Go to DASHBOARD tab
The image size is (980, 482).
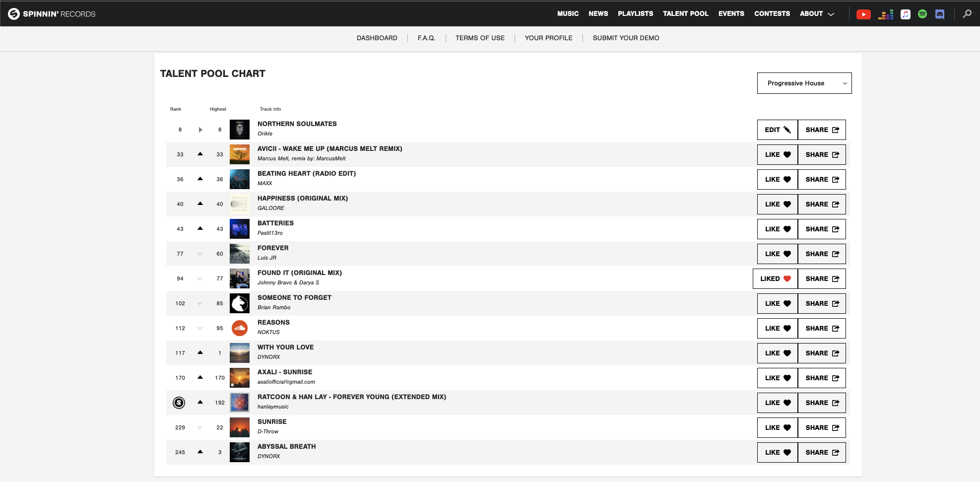coord(377,38)
